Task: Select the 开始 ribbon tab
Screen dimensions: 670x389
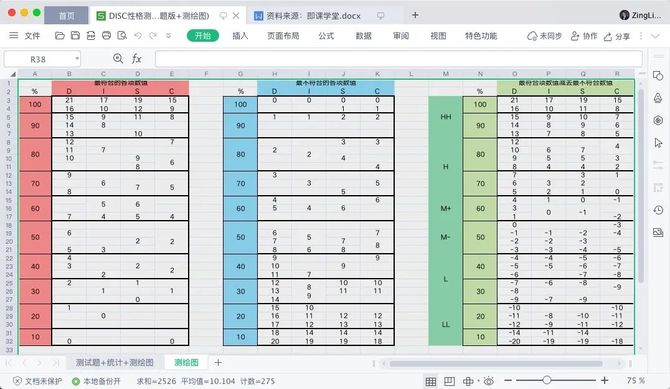Action: [203, 36]
